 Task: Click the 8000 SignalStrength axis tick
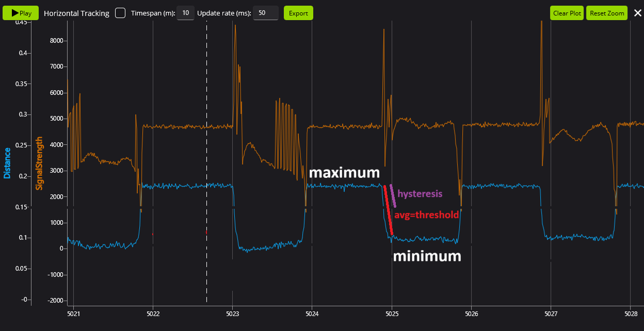[58, 41]
